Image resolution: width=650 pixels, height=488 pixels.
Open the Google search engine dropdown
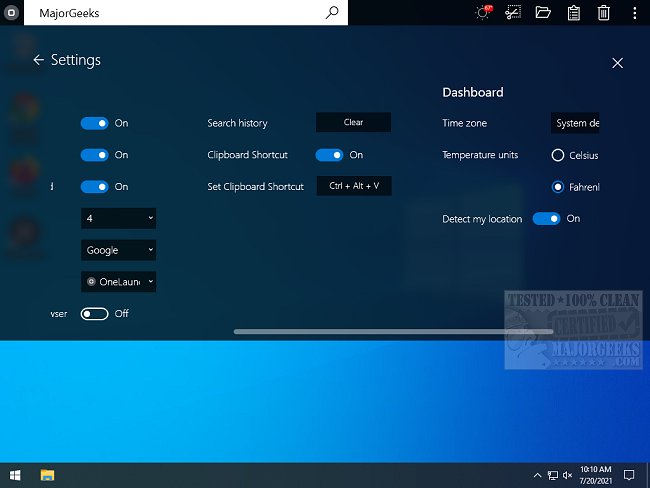click(x=119, y=250)
